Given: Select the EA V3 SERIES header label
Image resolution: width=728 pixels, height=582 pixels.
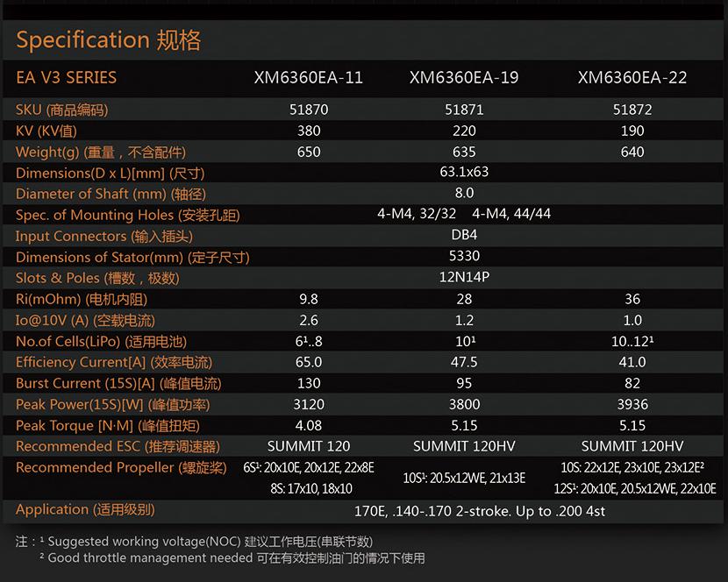Looking at the screenshot, I should (66, 77).
